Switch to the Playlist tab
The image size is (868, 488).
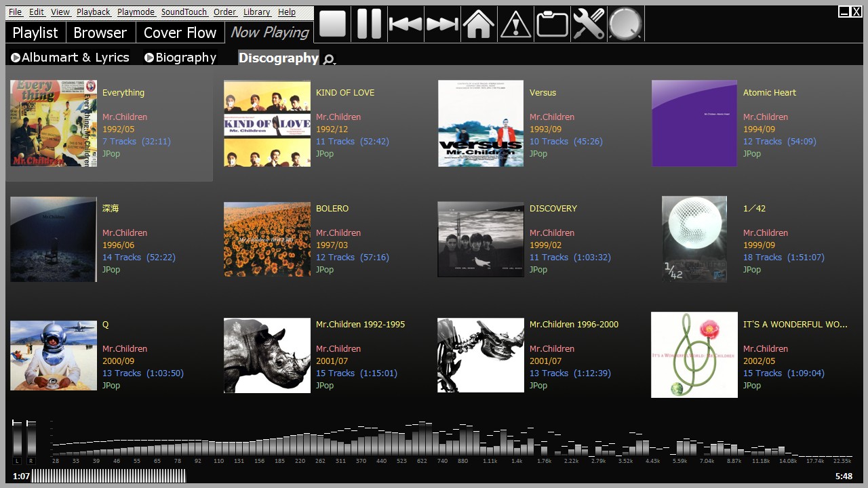[35, 33]
